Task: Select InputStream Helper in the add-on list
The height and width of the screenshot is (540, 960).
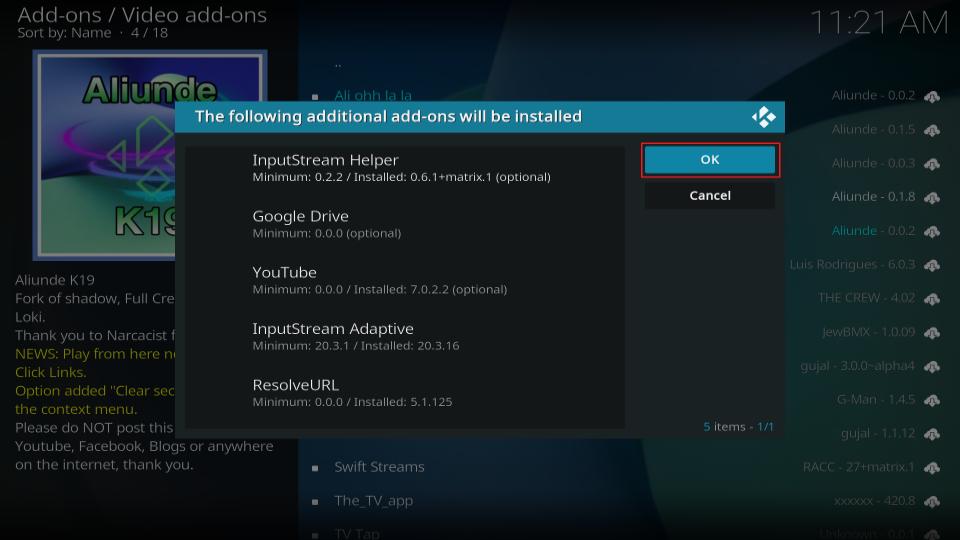Action: (405, 168)
